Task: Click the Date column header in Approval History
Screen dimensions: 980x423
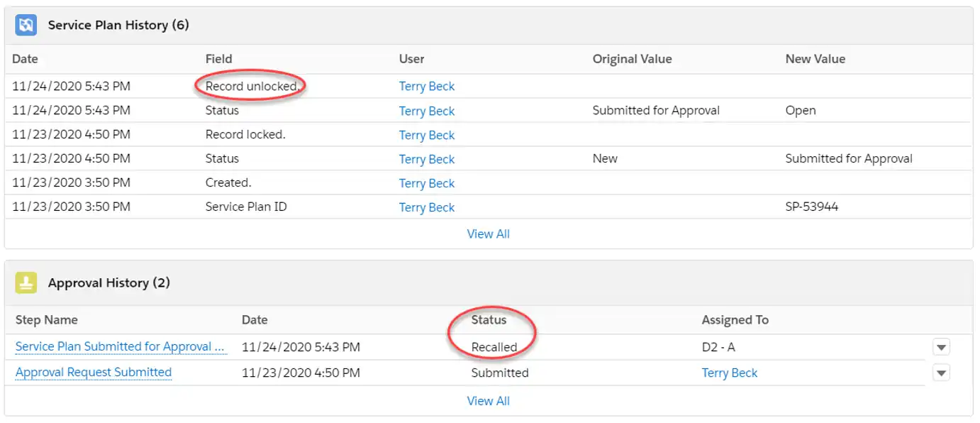Action: [255, 320]
